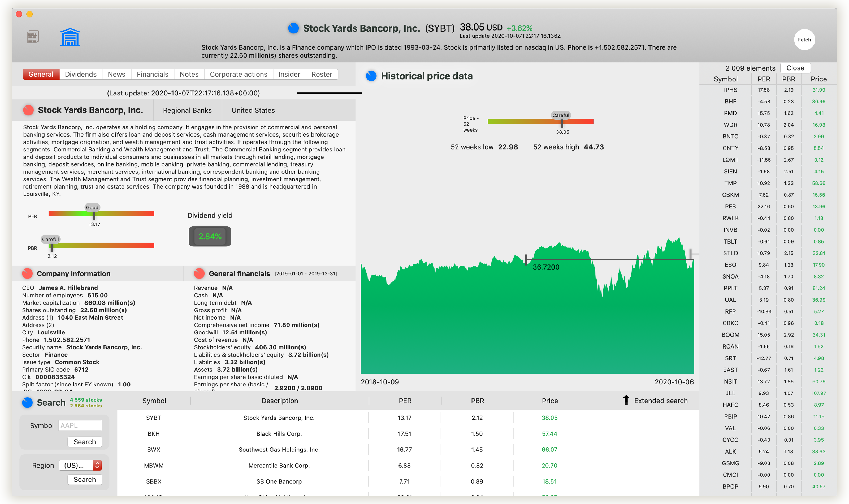The image size is (849, 504).
Task: Close the 2 009 elements list
Action: [x=795, y=68]
